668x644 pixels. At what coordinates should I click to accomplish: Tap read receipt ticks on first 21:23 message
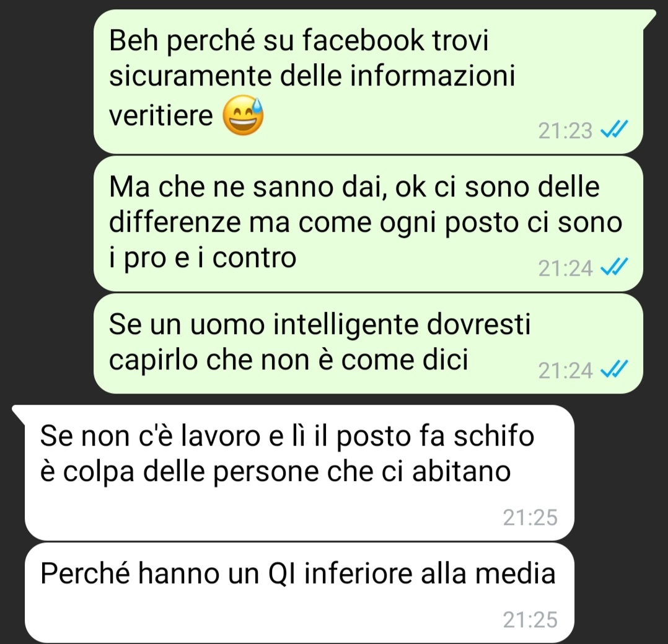[x=614, y=129]
